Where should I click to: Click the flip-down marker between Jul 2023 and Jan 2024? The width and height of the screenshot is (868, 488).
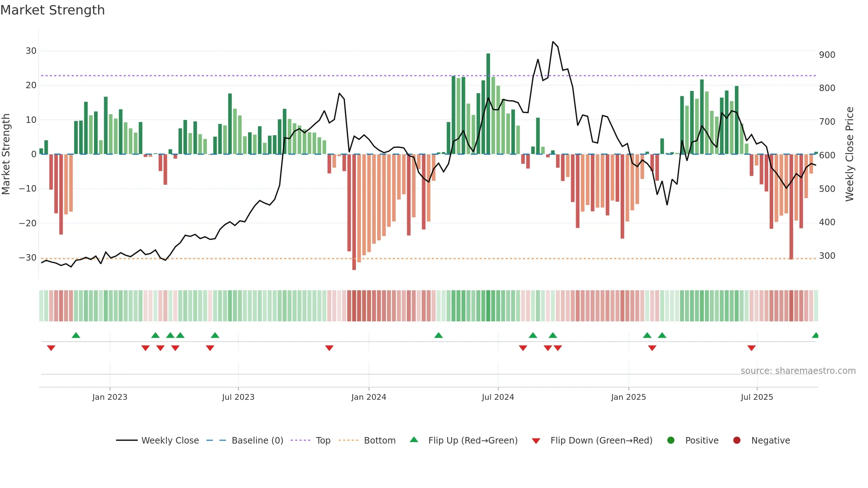pos(329,348)
